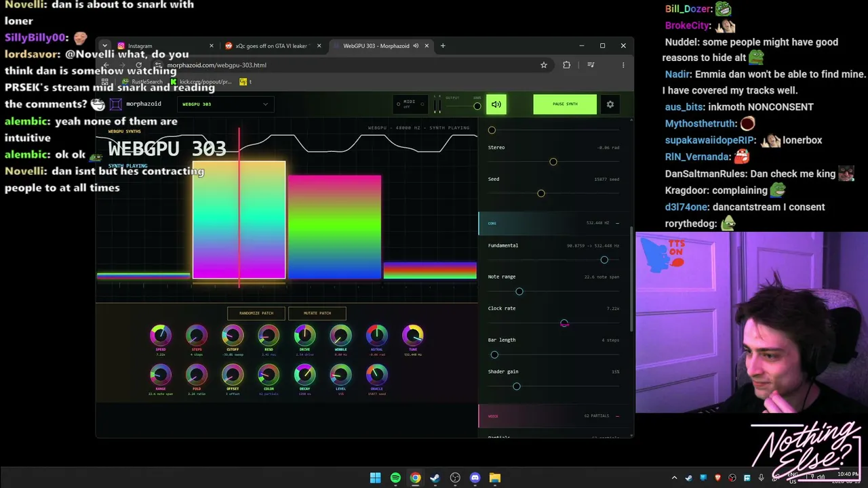This screenshot has height=488, width=868.
Task: Adjust the Shader gain slider handle
Action: [x=517, y=386]
